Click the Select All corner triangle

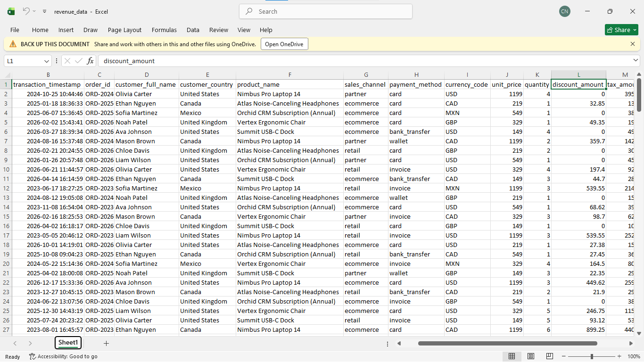(8, 75)
